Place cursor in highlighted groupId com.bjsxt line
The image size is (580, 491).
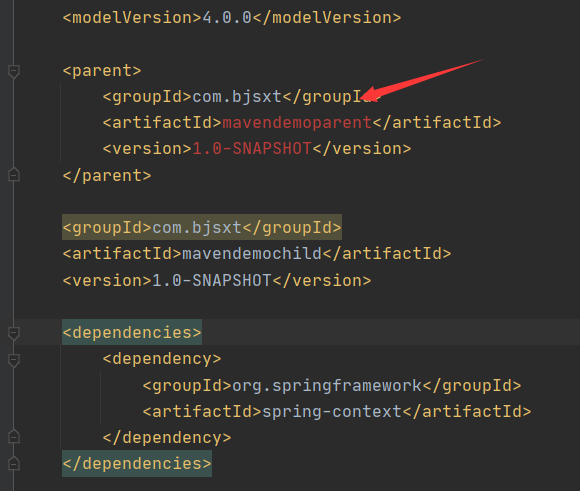point(202,227)
